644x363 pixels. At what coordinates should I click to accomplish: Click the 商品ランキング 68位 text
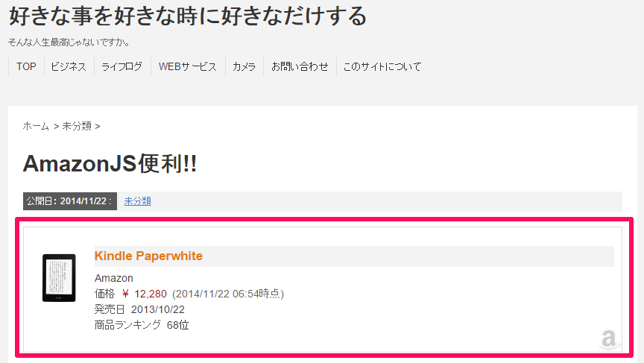point(142,325)
